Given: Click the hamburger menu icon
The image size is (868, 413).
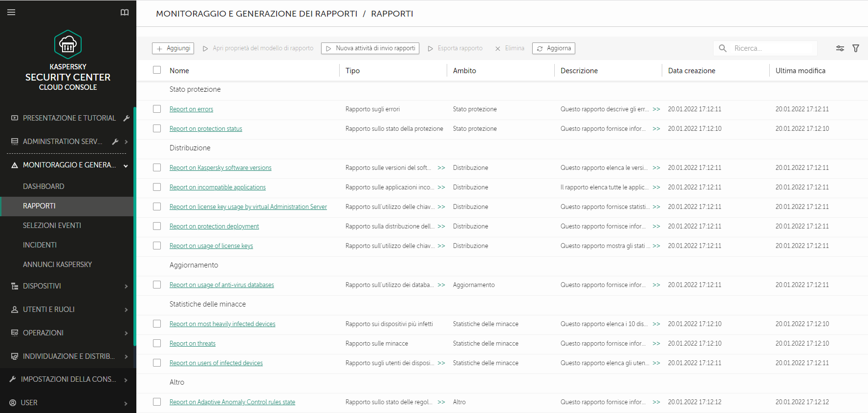Looking at the screenshot, I should 11,12.
